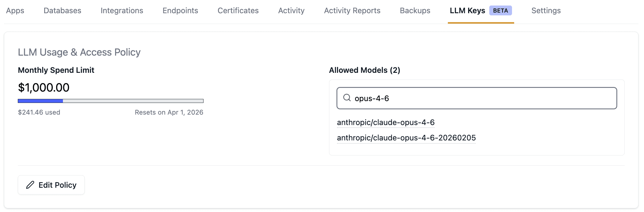The image size is (644, 212).
Task: Click the Resets on Apr 1, 2026 text
Action: [x=169, y=112]
